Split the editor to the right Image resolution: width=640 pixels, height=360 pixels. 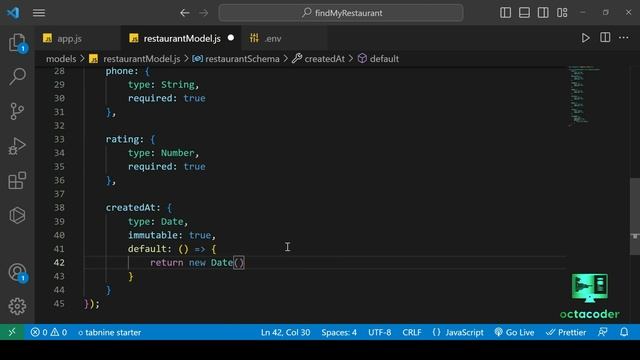[x=605, y=38]
